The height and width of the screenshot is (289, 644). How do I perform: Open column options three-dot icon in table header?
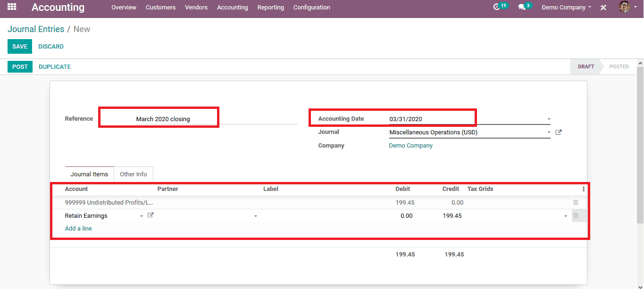point(584,189)
